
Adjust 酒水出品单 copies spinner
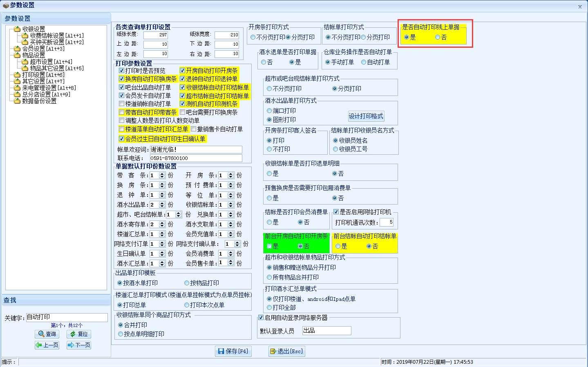162,205
